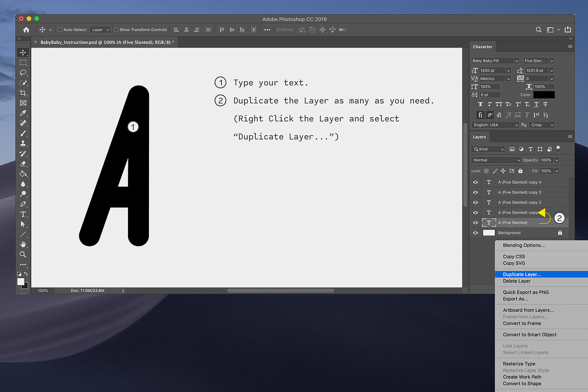
Task: Toggle Strikethrough in Character panel
Action: (546, 104)
